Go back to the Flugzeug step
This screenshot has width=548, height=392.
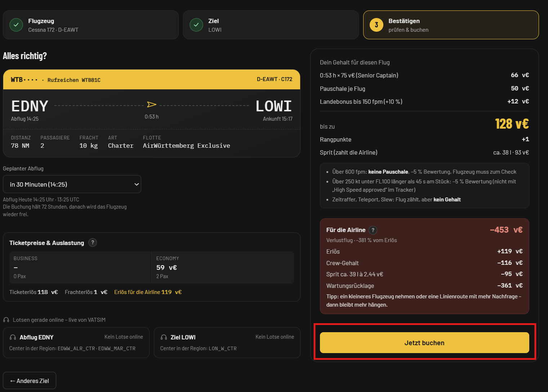(x=91, y=25)
